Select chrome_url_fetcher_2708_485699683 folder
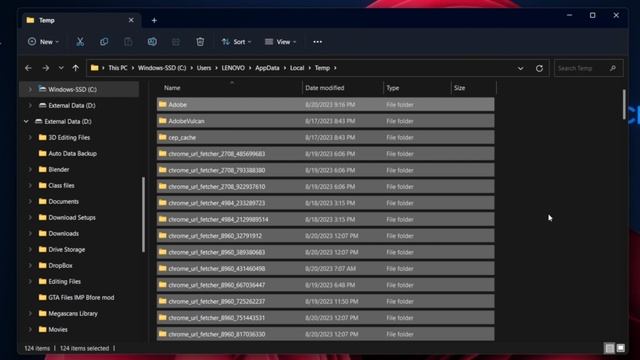This screenshot has height=360, width=640. click(x=325, y=153)
